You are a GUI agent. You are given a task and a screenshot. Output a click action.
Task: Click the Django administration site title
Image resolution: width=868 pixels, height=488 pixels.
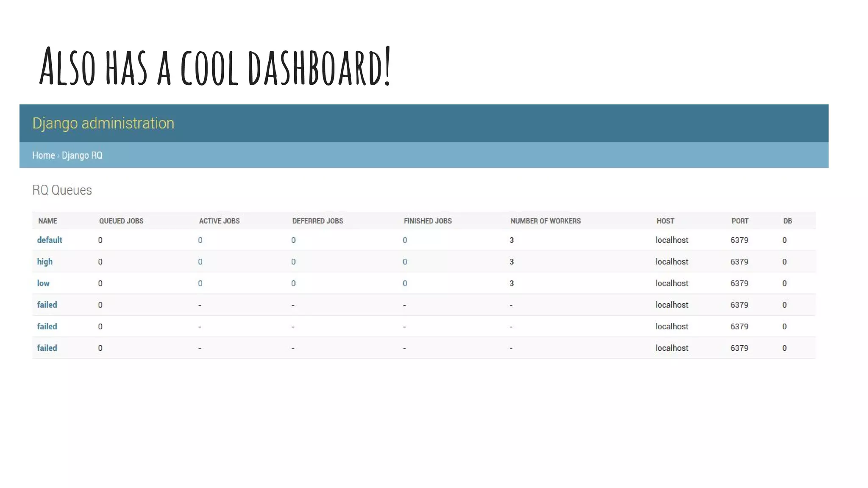coord(103,123)
